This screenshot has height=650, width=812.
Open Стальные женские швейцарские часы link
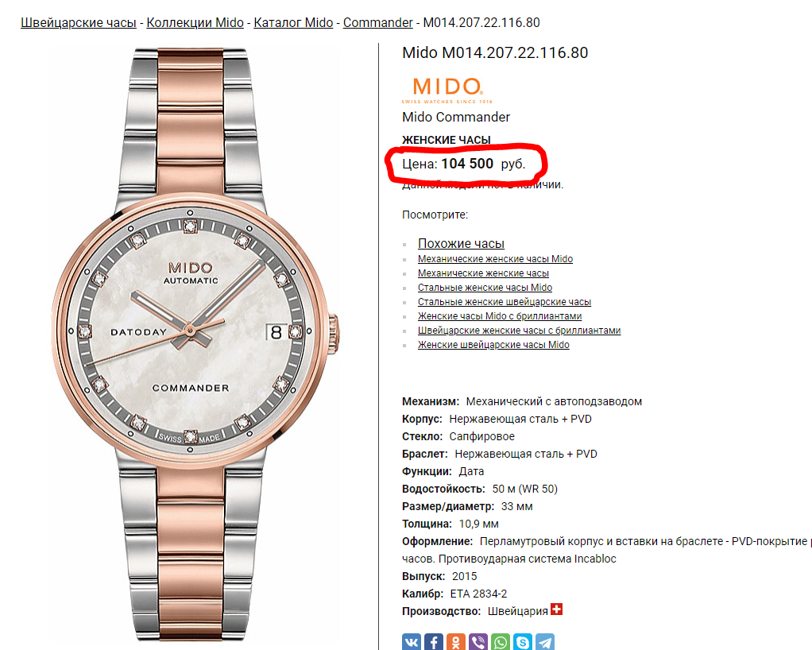point(505,302)
